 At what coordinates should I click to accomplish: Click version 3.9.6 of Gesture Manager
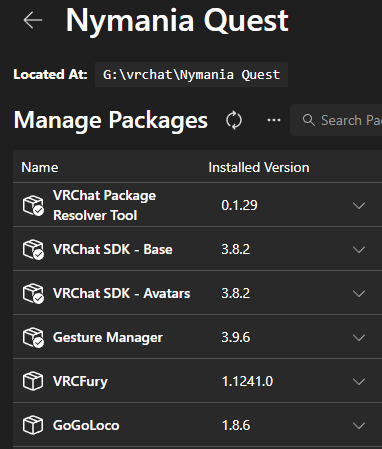pyautogui.click(x=236, y=337)
